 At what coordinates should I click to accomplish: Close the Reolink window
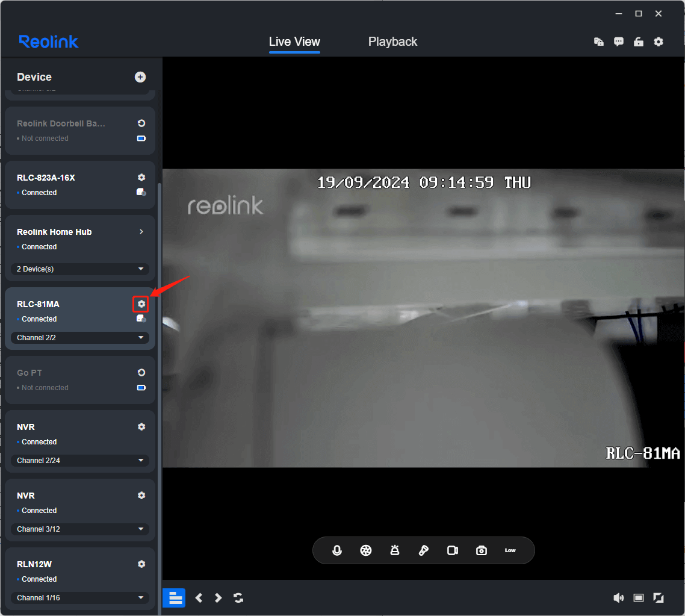coord(659,14)
